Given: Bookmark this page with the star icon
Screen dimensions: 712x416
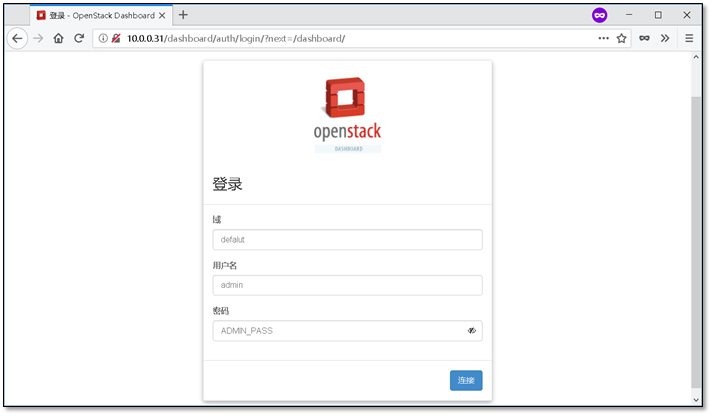Looking at the screenshot, I should tap(622, 39).
